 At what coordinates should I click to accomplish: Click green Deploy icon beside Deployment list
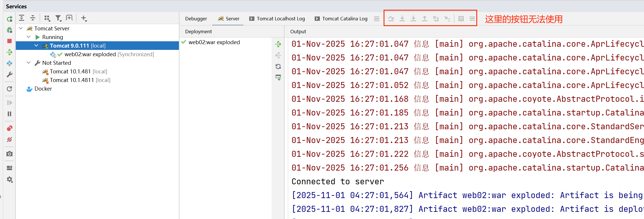278,44
